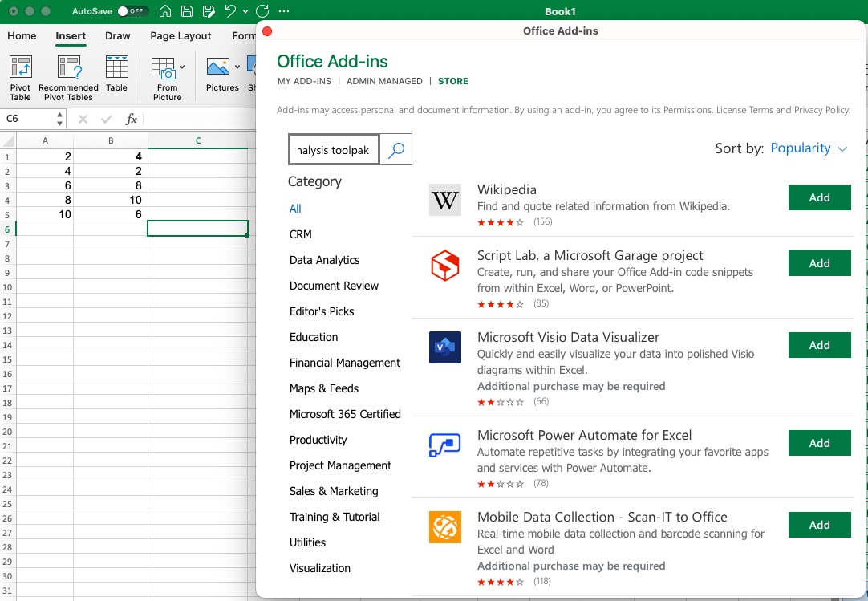The image size is (868, 601).
Task: Click the Mobile Data Collection Scan-IT icon
Action: click(445, 527)
